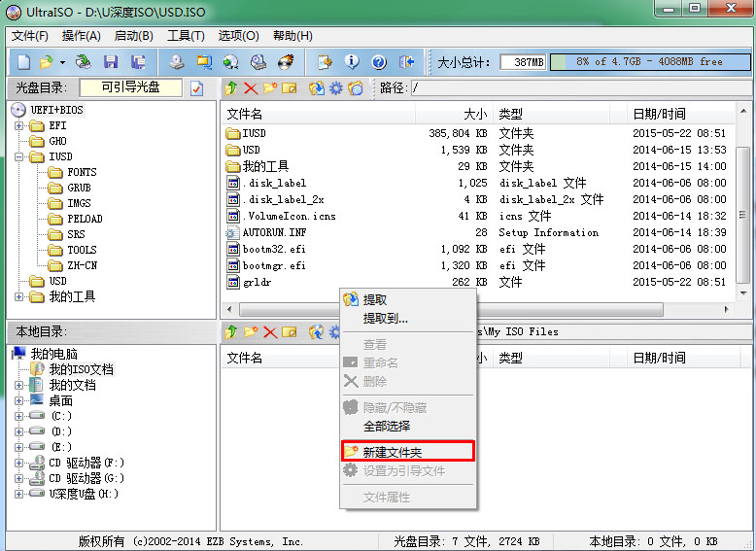The image size is (756, 551).
Task: Click the gear Set Boot File icon in disc toolbar
Action: tap(335, 88)
